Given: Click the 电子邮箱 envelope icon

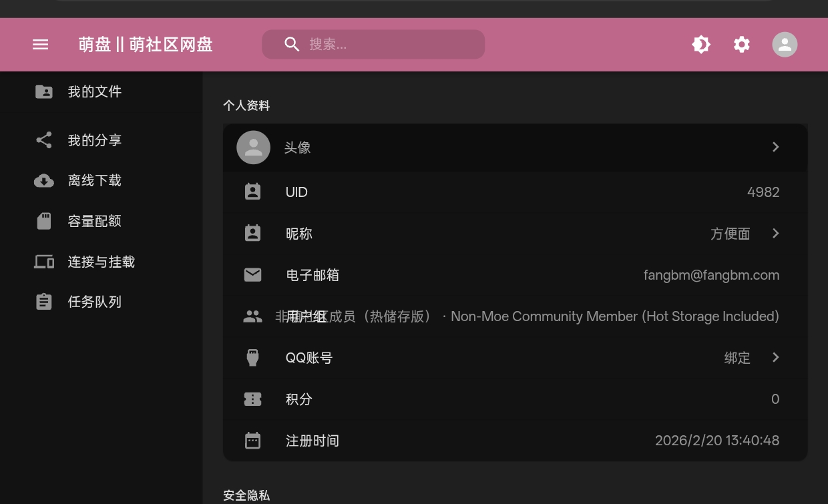Looking at the screenshot, I should 252,275.
